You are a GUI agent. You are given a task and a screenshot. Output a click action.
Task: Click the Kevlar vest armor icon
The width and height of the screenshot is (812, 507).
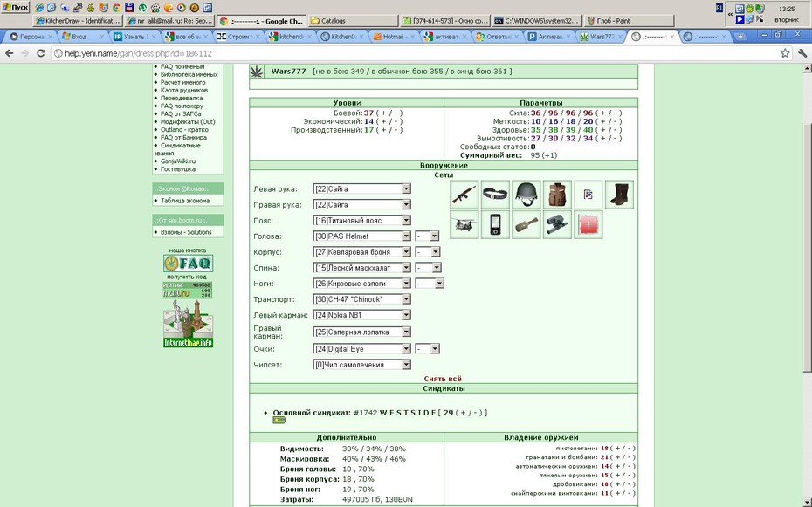(x=557, y=195)
